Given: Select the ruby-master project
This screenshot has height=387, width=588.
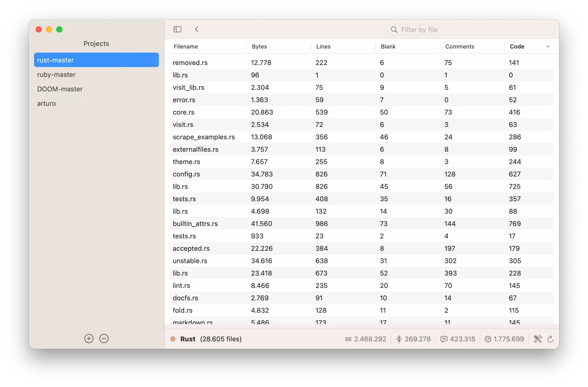Looking at the screenshot, I should (56, 75).
